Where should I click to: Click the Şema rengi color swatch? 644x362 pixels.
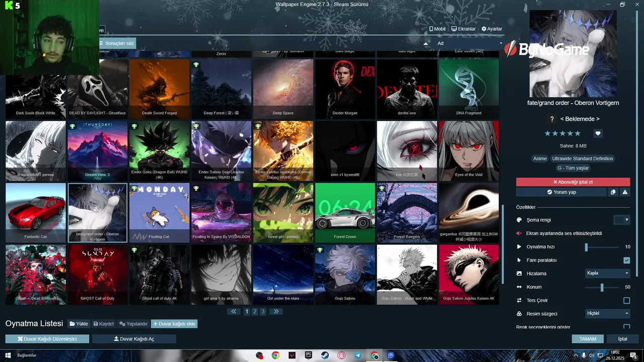pyautogui.click(x=618, y=220)
